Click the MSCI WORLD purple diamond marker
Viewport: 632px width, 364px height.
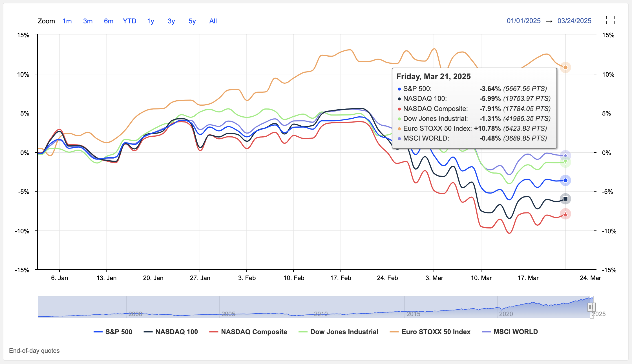[x=565, y=156]
